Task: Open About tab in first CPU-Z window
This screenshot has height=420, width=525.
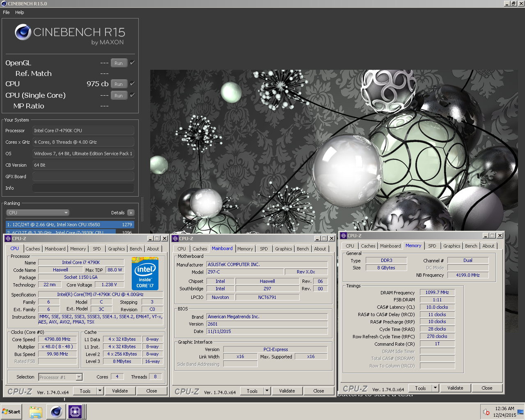Action: [x=153, y=249]
